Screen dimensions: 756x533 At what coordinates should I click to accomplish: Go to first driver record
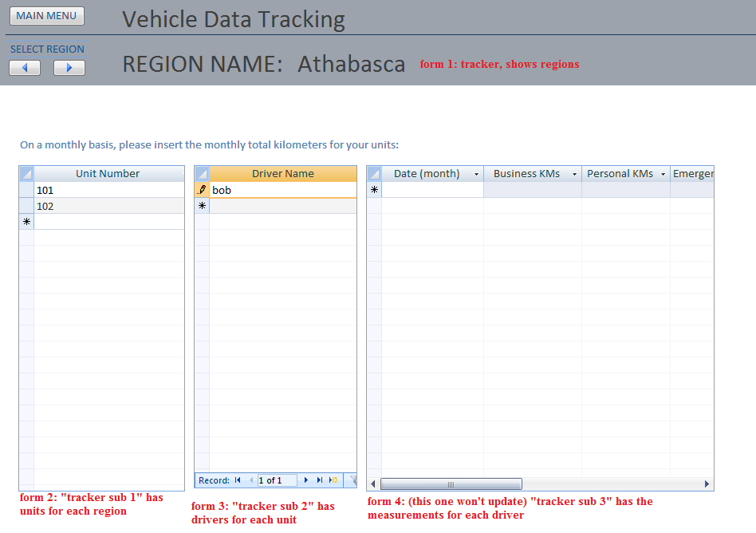point(238,480)
